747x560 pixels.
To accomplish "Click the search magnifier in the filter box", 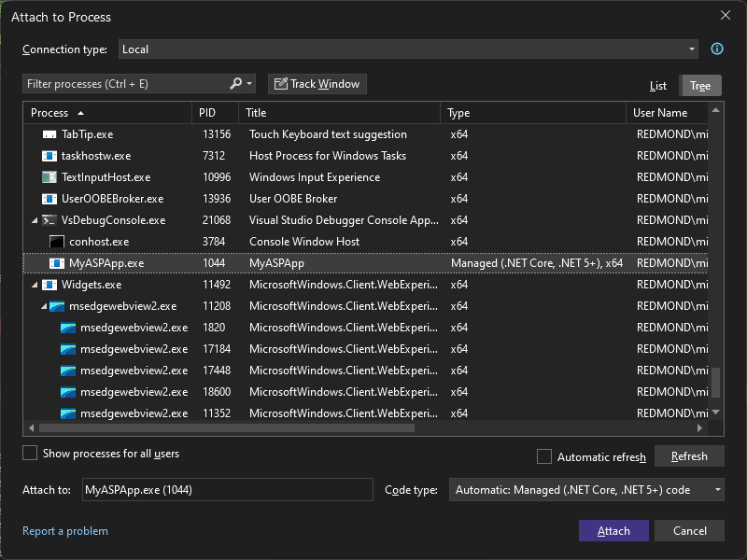I will pyautogui.click(x=236, y=83).
